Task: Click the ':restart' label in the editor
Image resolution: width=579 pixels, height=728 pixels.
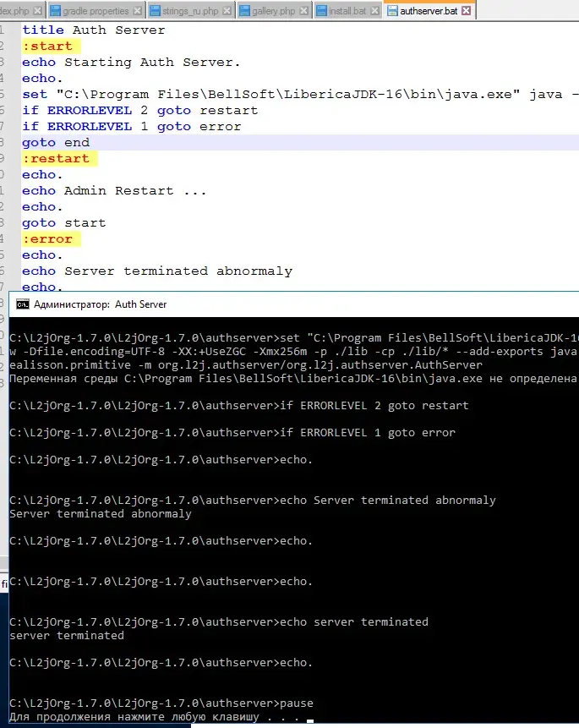Action: coord(56,158)
